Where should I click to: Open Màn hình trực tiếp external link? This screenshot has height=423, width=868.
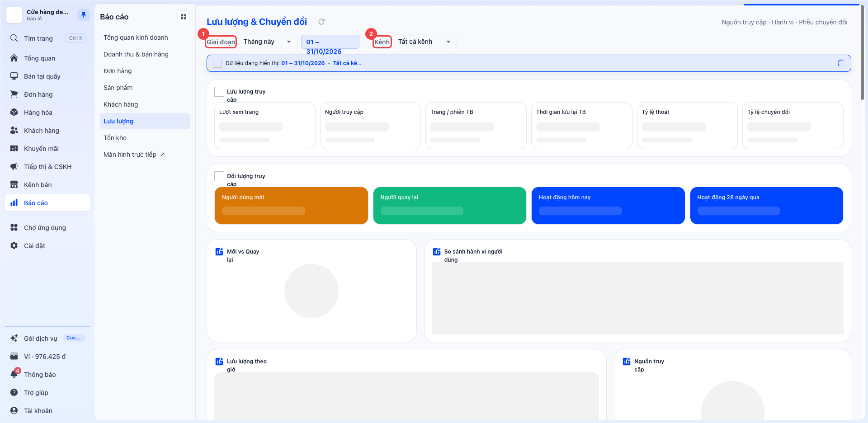(x=145, y=155)
